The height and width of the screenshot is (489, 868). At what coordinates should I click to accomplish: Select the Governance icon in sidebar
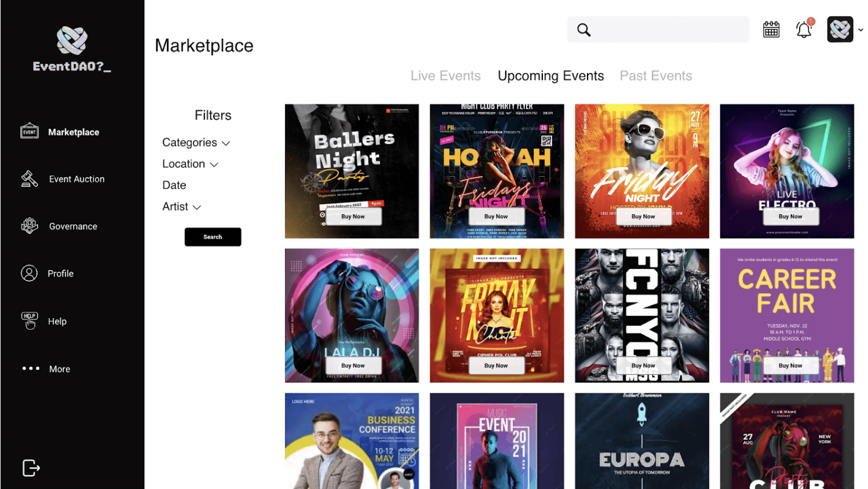[x=30, y=226]
